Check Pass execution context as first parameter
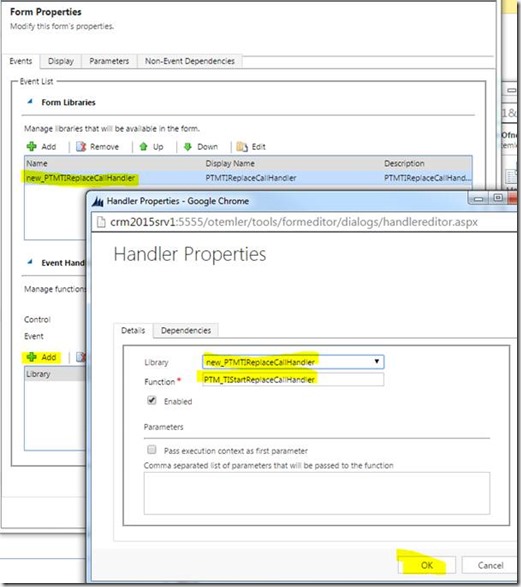This screenshot has height=587, width=521. coord(152,449)
